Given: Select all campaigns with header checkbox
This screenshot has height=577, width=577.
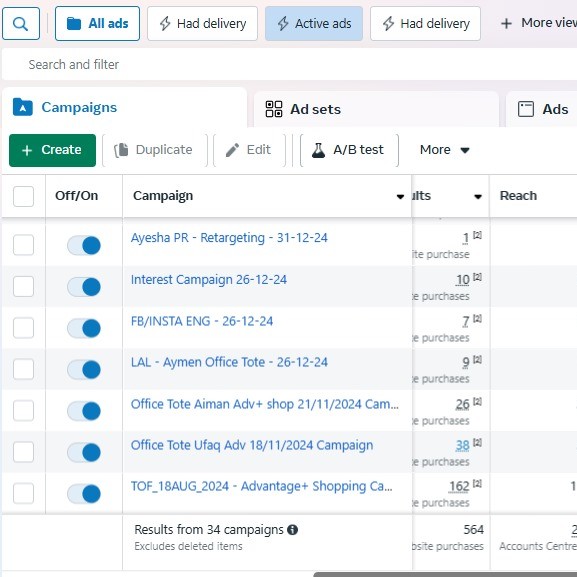Looking at the screenshot, I should (x=24, y=196).
